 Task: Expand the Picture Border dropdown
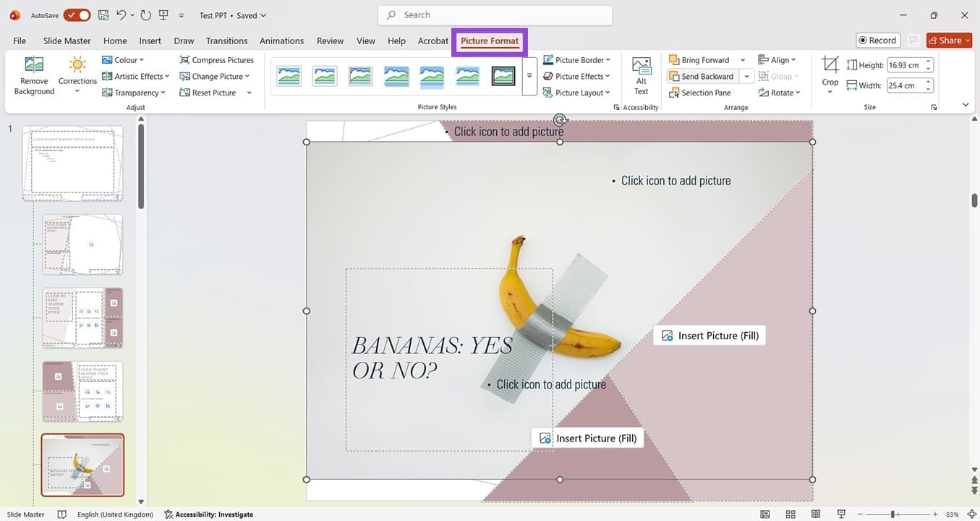(576, 60)
